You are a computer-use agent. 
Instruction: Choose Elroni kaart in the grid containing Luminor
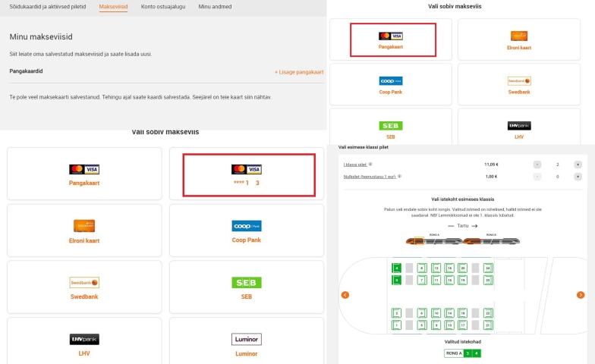(x=84, y=231)
